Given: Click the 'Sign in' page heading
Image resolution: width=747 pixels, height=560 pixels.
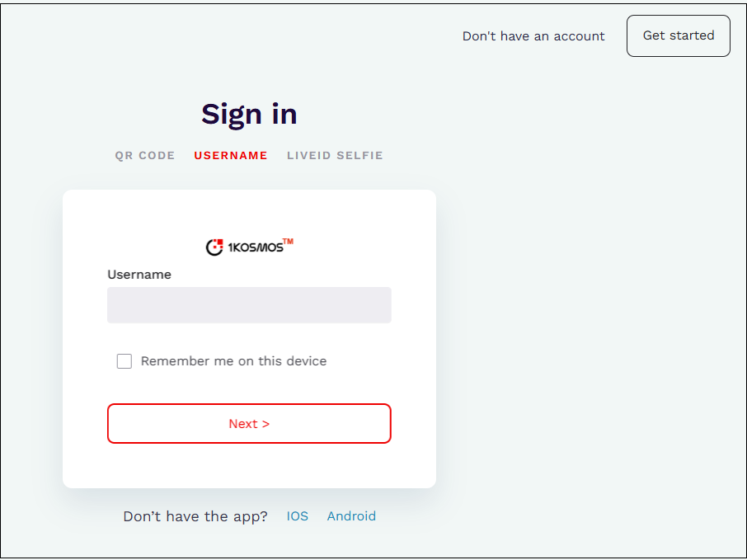Looking at the screenshot, I should (249, 114).
